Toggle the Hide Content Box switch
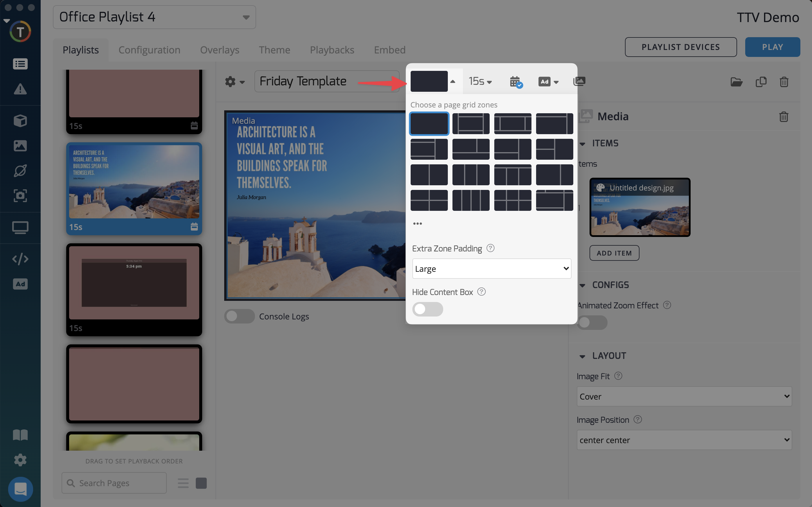Screen dimensions: 812x507 [x=427, y=309]
